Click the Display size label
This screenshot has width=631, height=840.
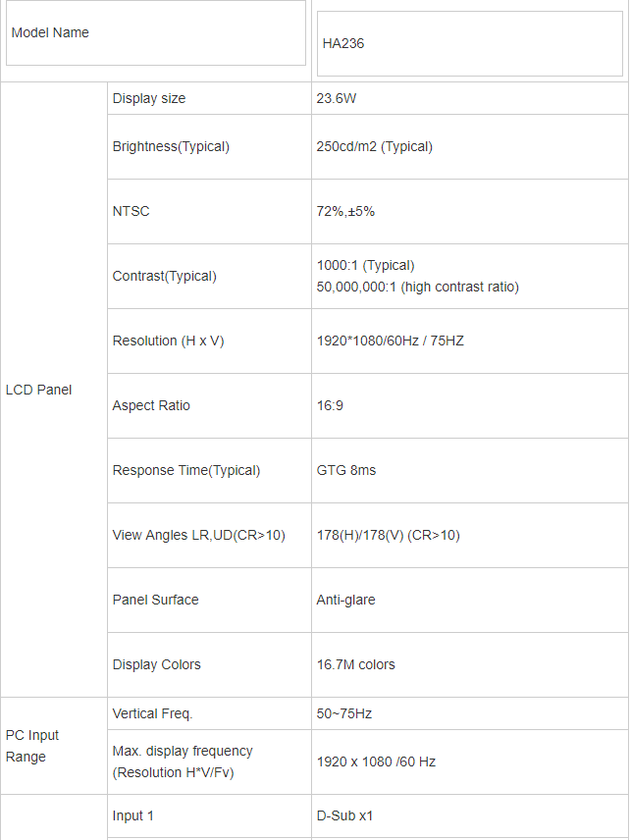point(149,98)
